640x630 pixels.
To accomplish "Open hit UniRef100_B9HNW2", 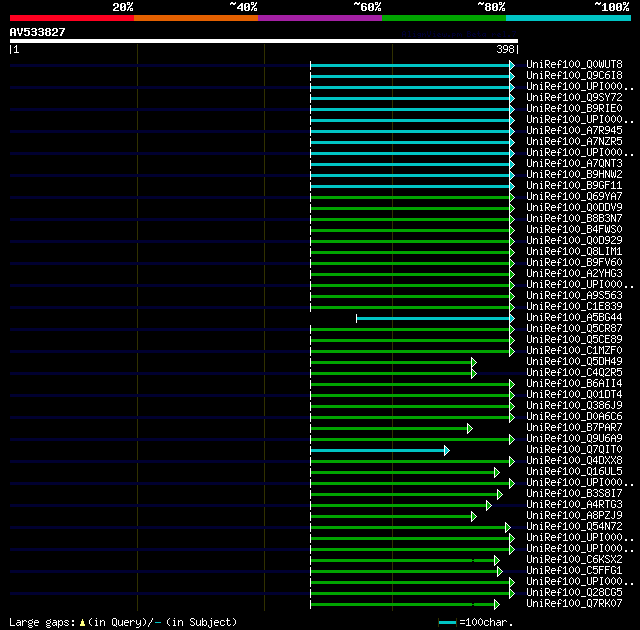I will pyautogui.click(x=574, y=175).
